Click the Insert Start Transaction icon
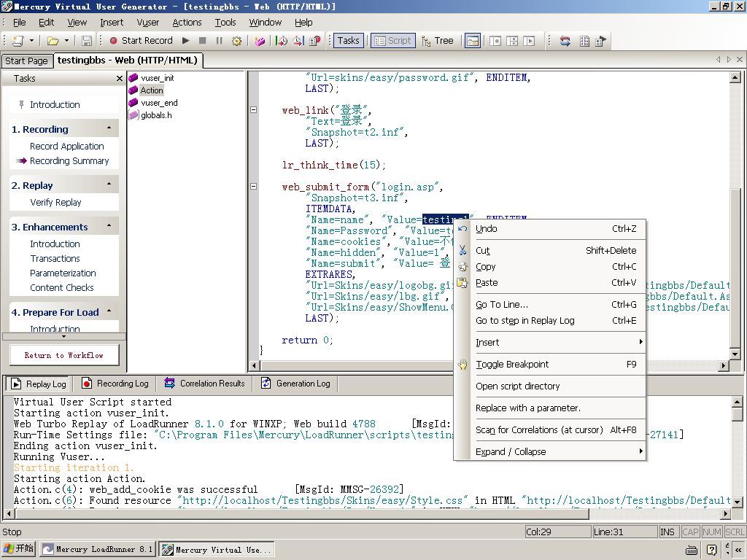 (x=282, y=41)
